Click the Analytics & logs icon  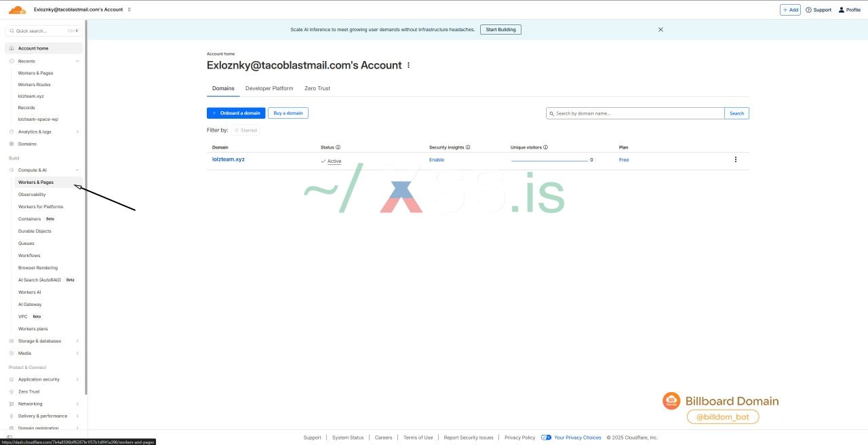click(12, 132)
